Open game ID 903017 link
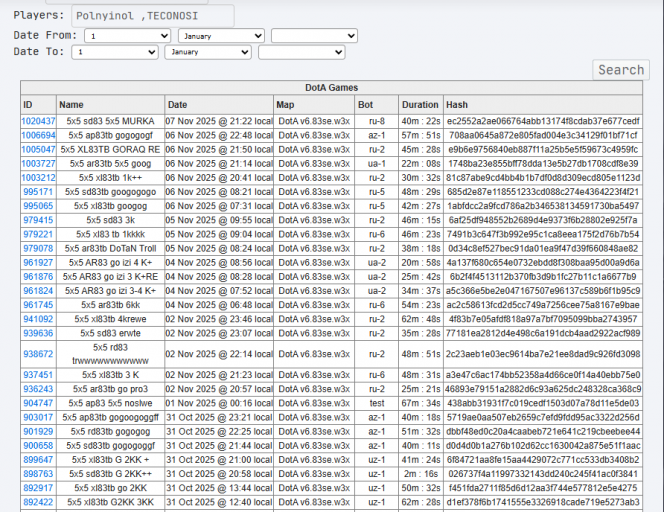The width and height of the screenshot is (664, 512). 39,417
